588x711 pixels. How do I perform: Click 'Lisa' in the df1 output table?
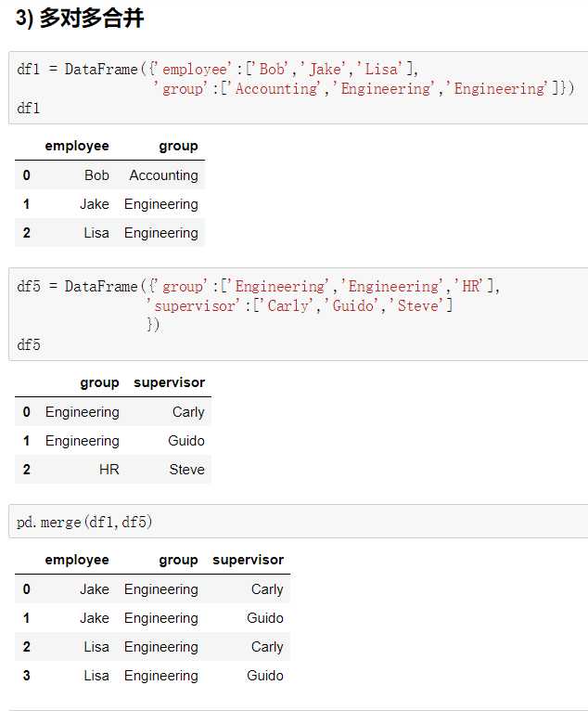pyautogui.click(x=96, y=233)
